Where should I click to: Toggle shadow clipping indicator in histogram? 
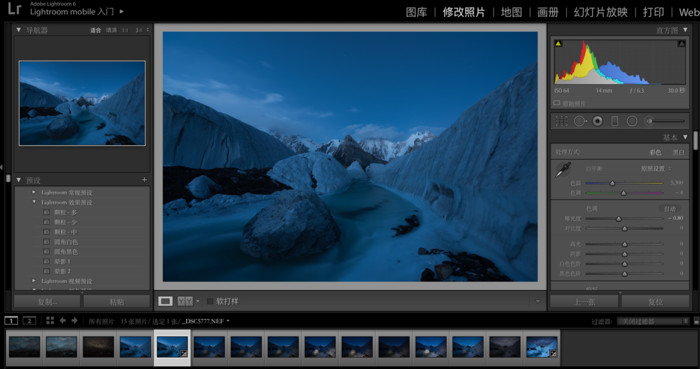coord(558,44)
